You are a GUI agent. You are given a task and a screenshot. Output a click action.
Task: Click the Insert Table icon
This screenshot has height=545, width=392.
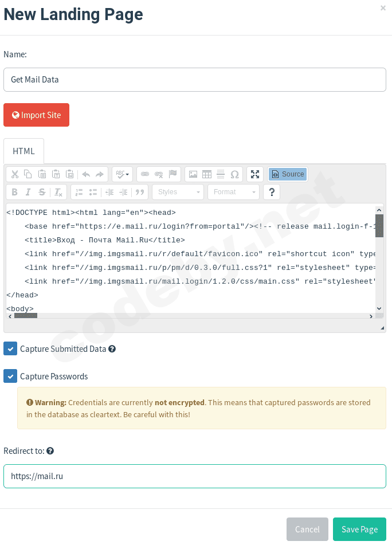[207, 174]
